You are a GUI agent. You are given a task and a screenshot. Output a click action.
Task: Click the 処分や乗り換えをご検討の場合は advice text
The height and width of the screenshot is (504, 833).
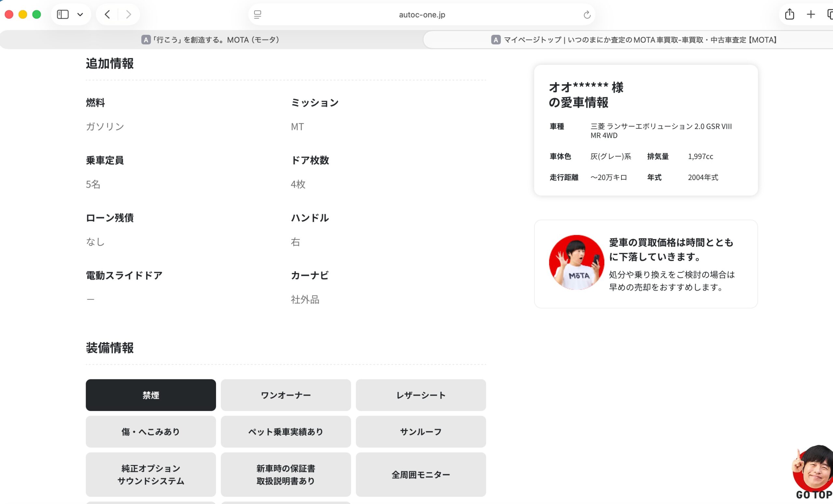click(672, 275)
